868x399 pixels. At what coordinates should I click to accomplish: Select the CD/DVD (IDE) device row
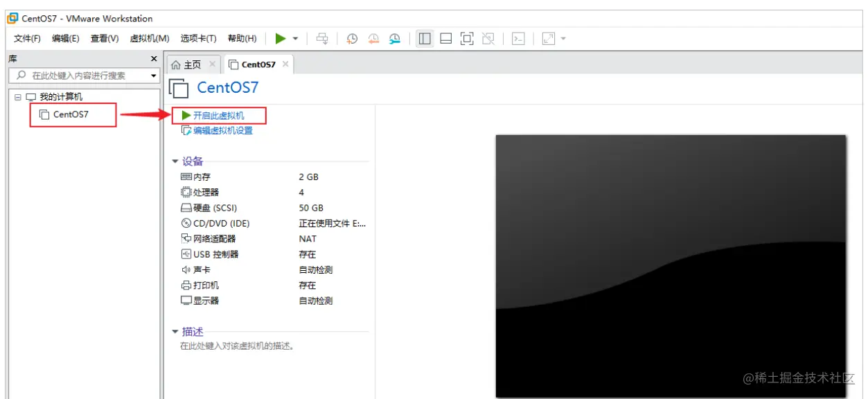pyautogui.click(x=274, y=223)
